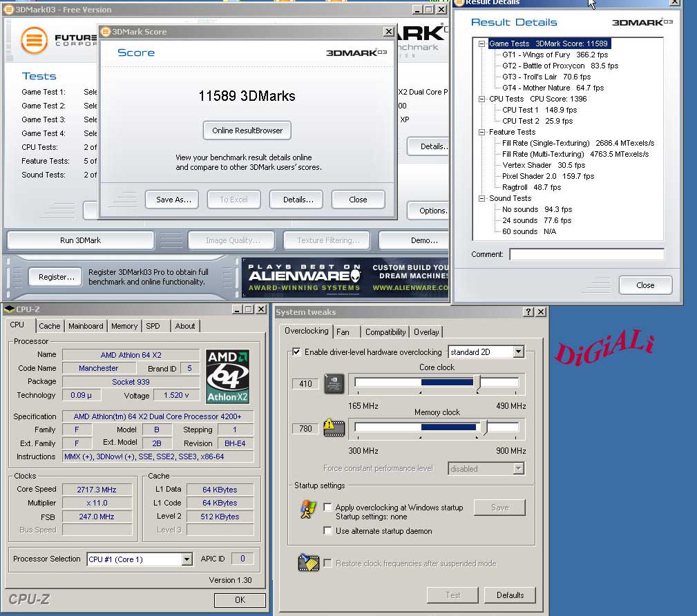Image resolution: width=697 pixels, height=616 pixels.
Task: Open Force constant performance level dropdown
Action: tap(518, 468)
